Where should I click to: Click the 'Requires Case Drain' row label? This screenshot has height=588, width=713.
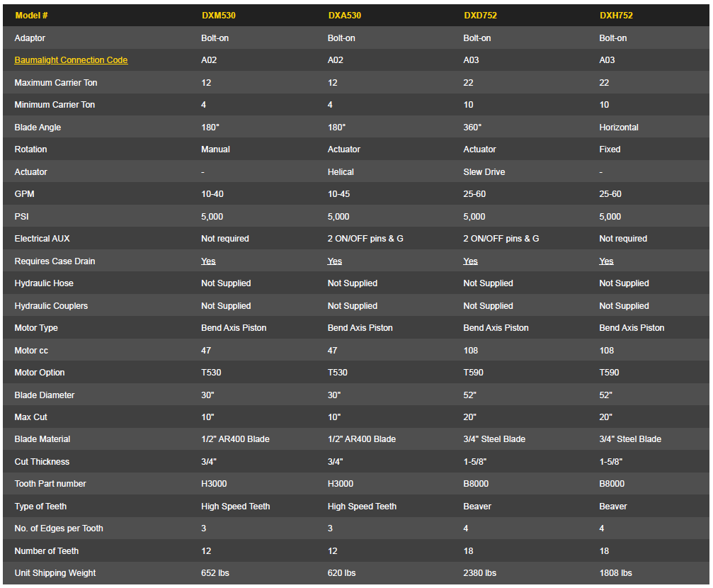pos(55,261)
